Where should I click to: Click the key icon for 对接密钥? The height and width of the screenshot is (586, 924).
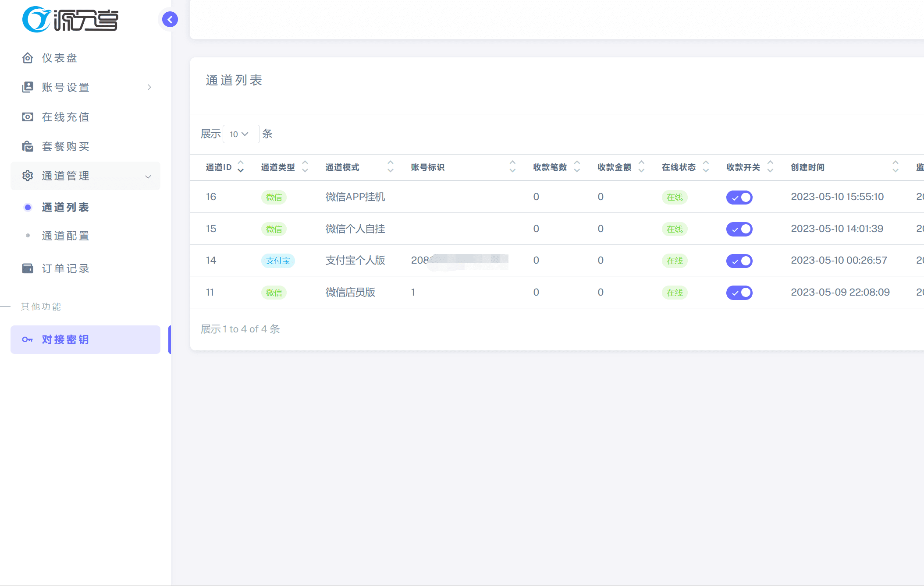click(27, 339)
